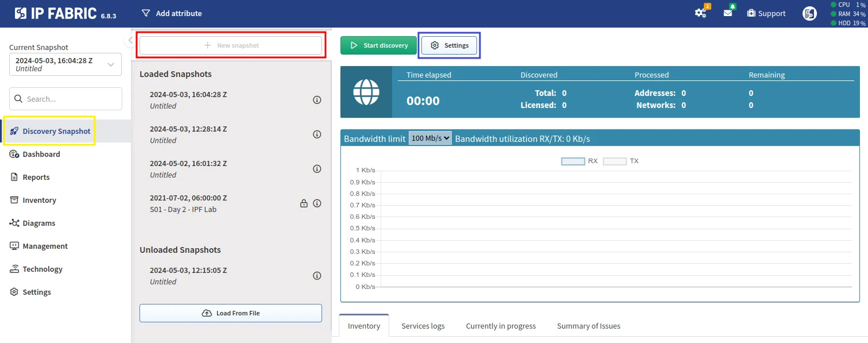The width and height of the screenshot is (868, 343).
Task: Collapse the snapshots side panel
Action: pyautogui.click(x=130, y=40)
